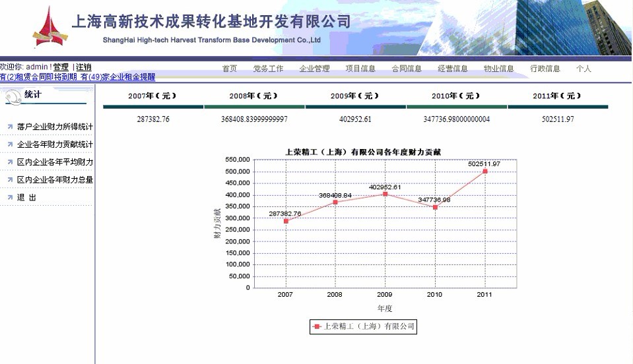The width and height of the screenshot is (633, 364).
Task: Click the 年度 x-axis label
Action: tap(385, 309)
